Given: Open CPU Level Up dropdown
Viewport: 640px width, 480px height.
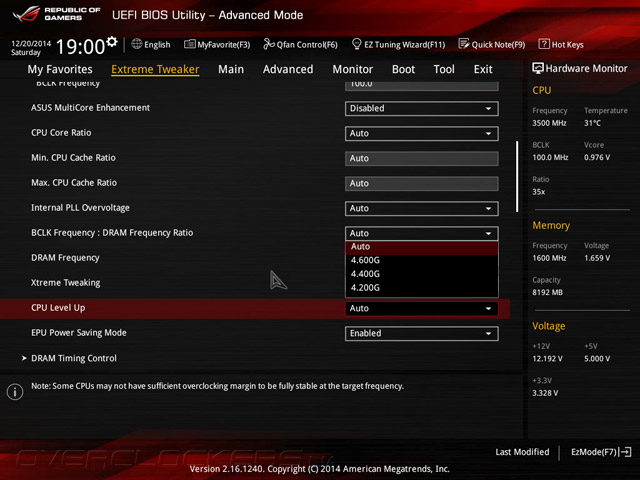Looking at the screenshot, I should pyautogui.click(x=421, y=309).
